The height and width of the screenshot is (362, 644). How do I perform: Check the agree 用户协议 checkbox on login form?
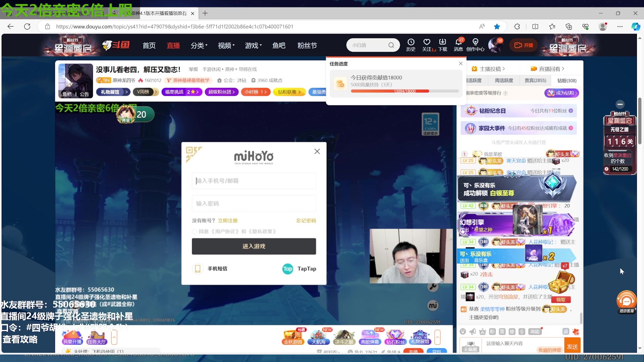[194, 231]
